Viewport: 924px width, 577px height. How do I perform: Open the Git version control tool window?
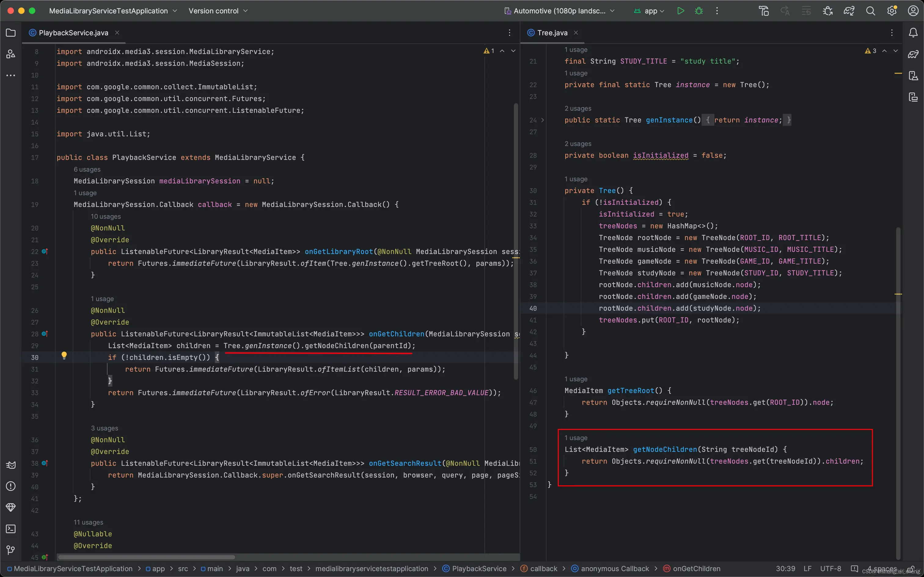[11, 550]
